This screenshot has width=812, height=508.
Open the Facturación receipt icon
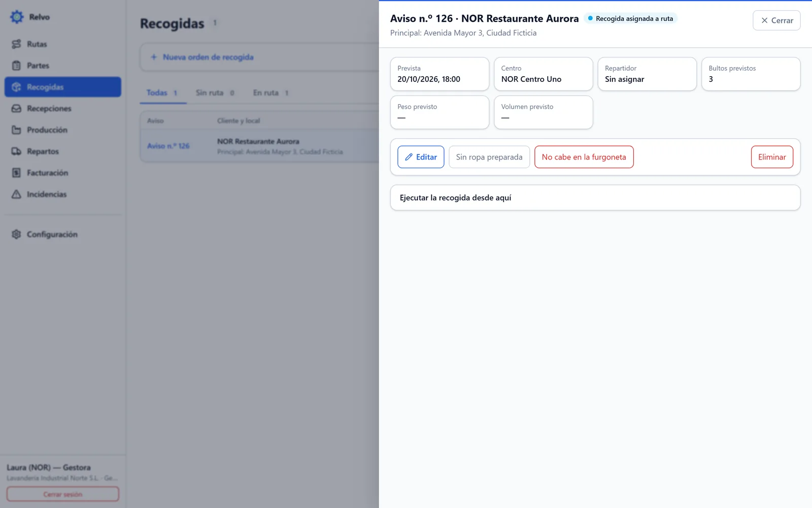(x=16, y=173)
